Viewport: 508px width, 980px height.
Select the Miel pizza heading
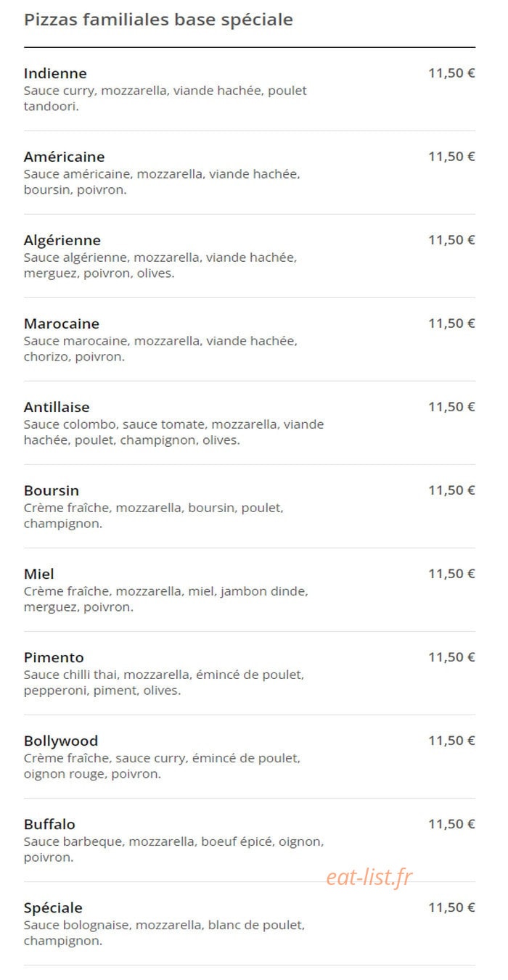coord(39,574)
